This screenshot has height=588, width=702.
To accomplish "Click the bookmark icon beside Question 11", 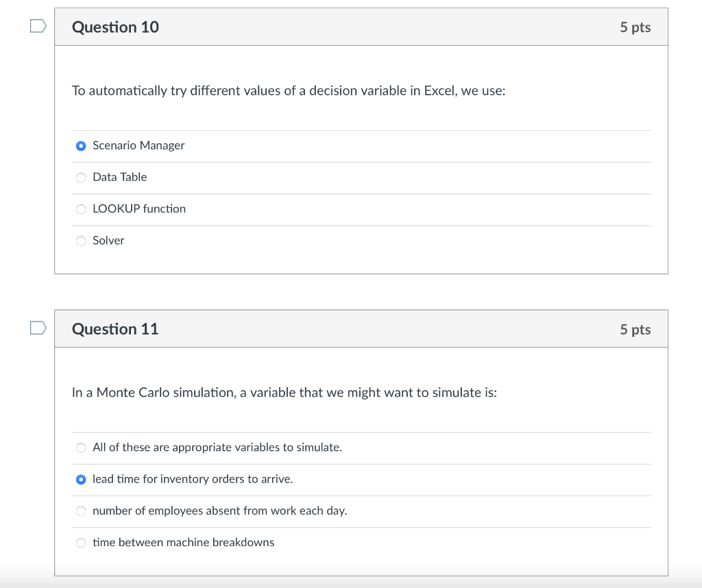I will 38,328.
